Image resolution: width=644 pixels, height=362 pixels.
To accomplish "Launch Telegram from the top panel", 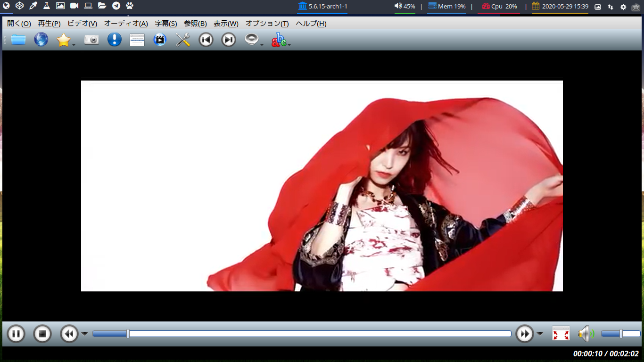I will [x=116, y=6].
